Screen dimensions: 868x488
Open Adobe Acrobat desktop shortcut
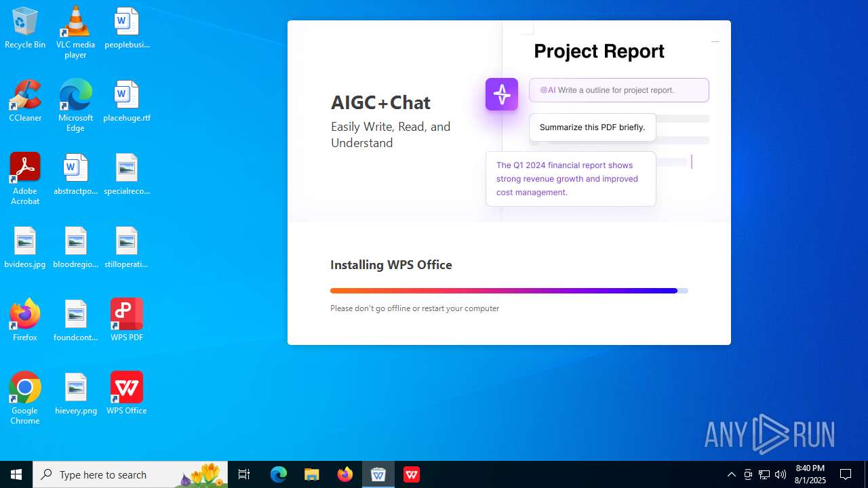point(25,179)
